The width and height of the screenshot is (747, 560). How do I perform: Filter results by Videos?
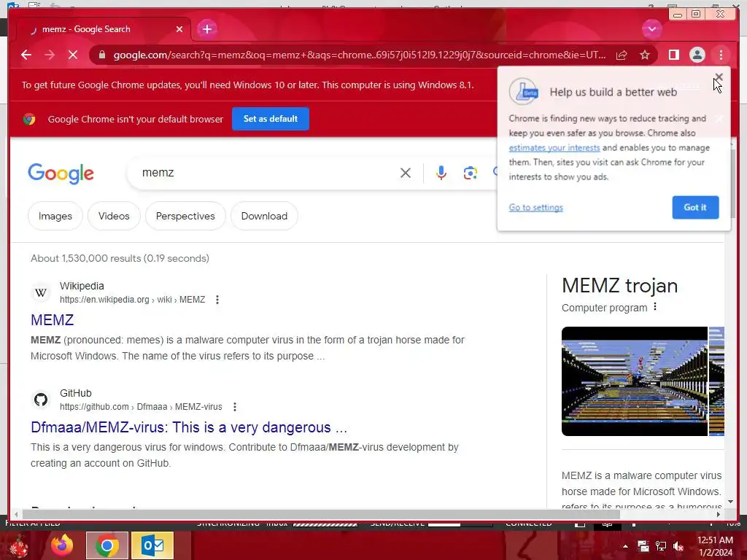click(x=114, y=216)
